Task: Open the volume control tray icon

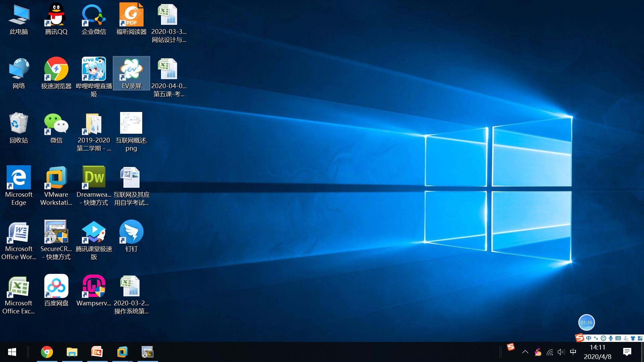Action: tap(561, 352)
